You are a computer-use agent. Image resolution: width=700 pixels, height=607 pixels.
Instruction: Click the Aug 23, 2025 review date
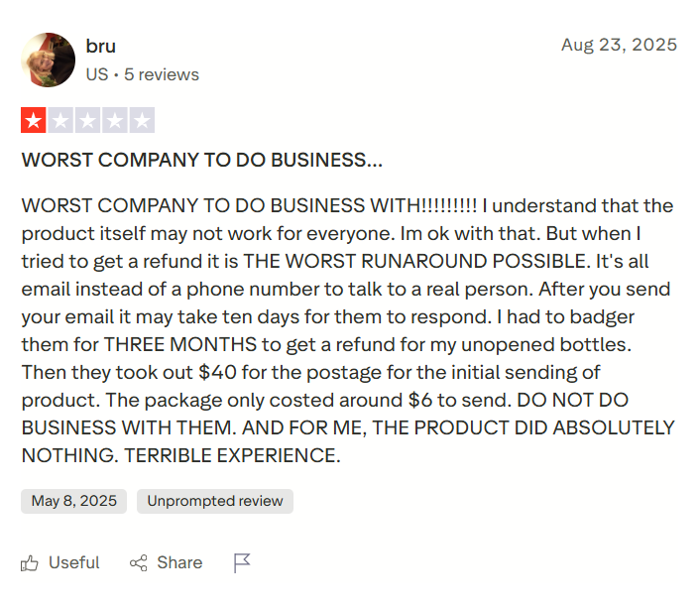click(619, 45)
